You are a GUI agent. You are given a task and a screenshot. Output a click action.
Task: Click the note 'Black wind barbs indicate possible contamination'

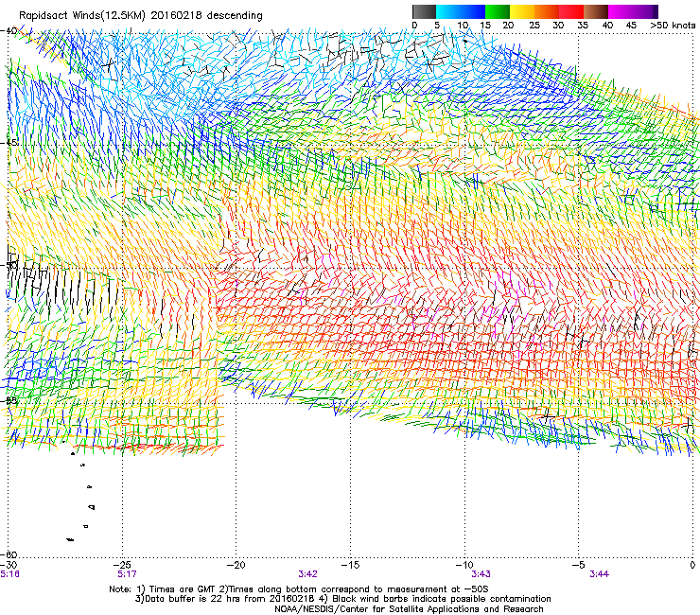coord(442,599)
